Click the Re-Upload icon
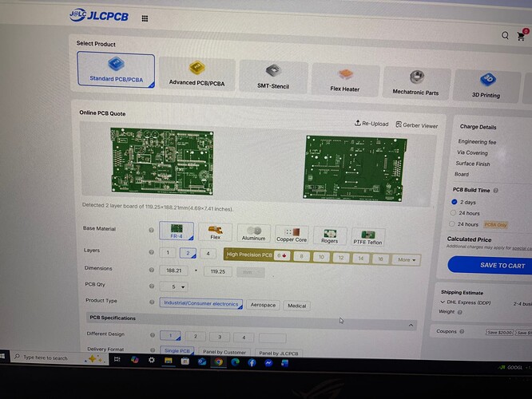This screenshot has height=399, width=532. [x=358, y=124]
